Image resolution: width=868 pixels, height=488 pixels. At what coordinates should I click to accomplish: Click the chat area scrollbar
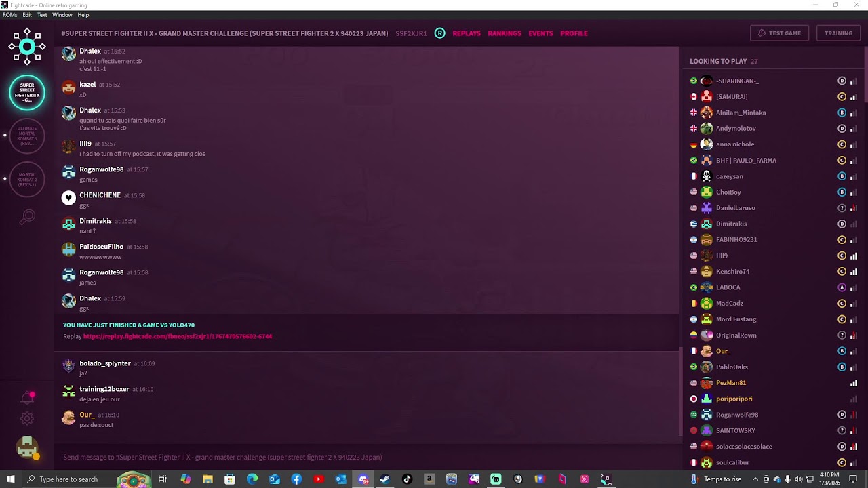click(x=681, y=392)
